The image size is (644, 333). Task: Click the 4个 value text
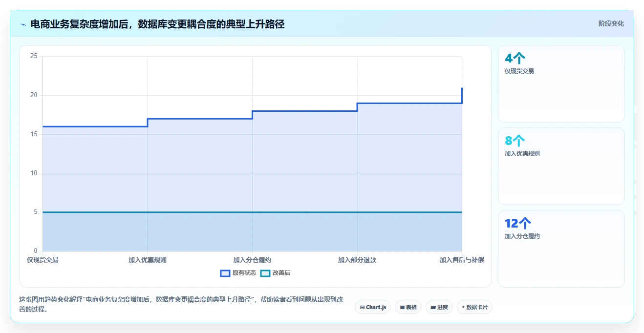[x=515, y=59]
